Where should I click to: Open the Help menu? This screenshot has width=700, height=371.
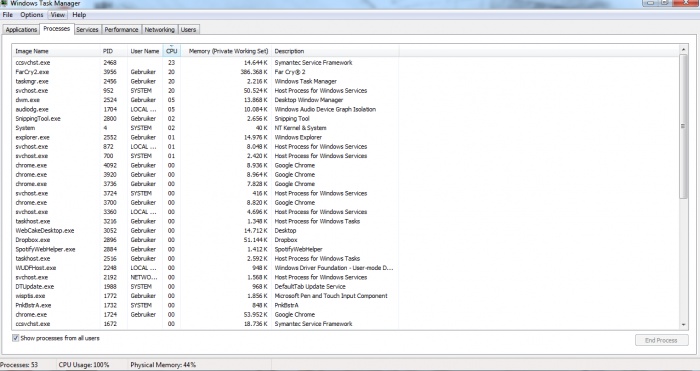[79, 15]
